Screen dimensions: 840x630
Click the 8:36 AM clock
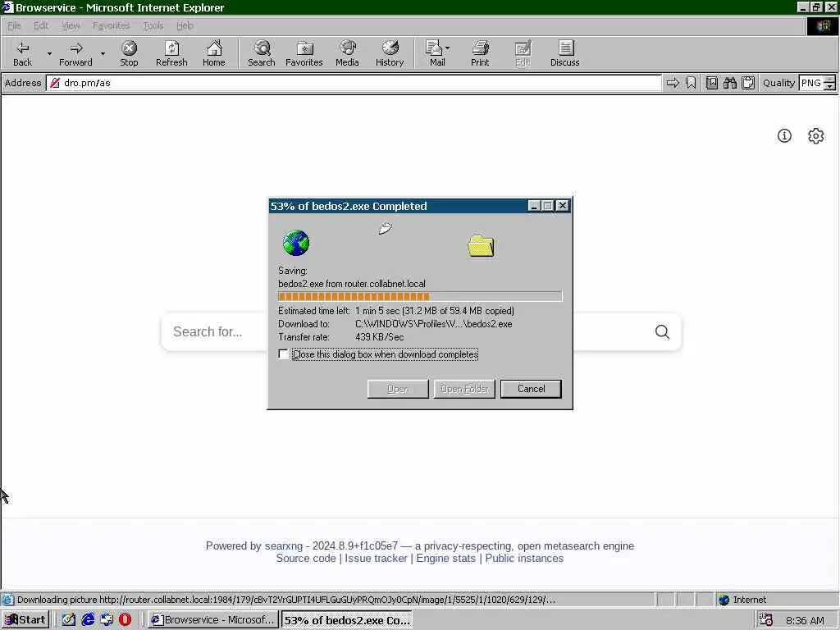click(x=805, y=620)
